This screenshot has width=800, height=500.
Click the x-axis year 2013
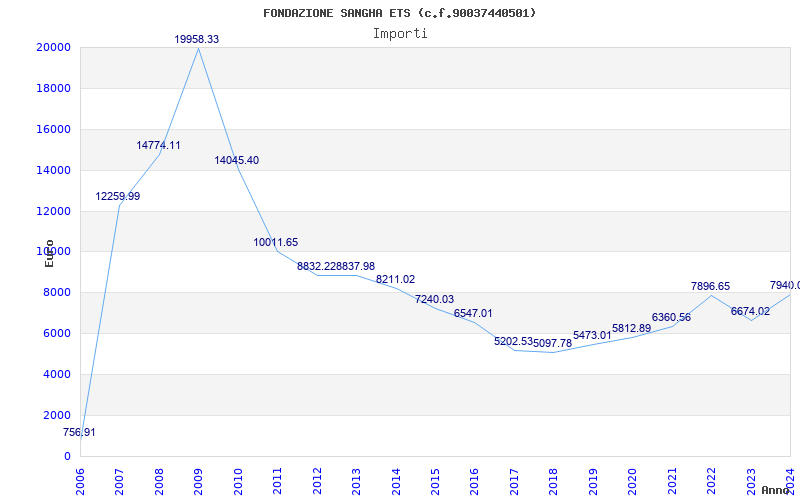[356, 482]
